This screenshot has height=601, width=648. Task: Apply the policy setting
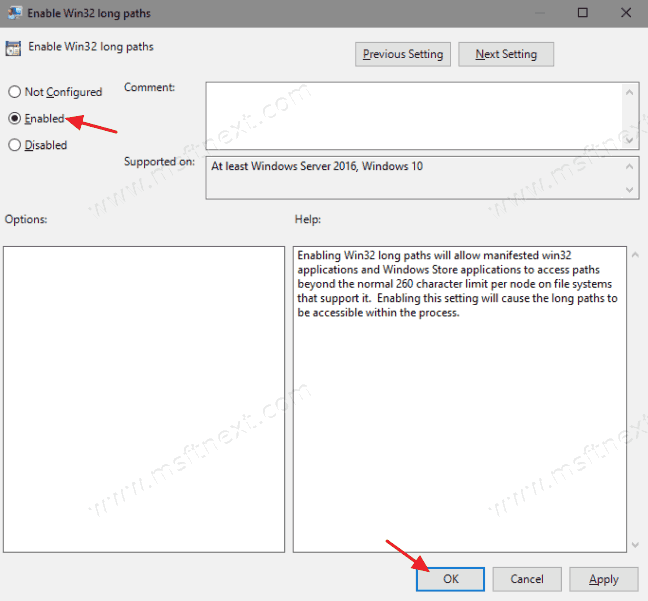click(x=603, y=578)
